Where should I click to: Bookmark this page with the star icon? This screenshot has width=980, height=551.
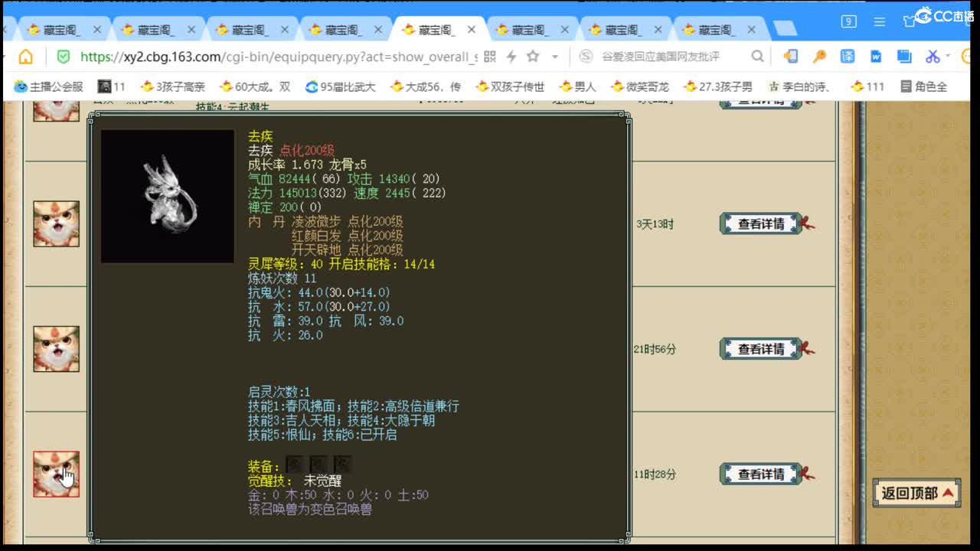[x=533, y=56]
